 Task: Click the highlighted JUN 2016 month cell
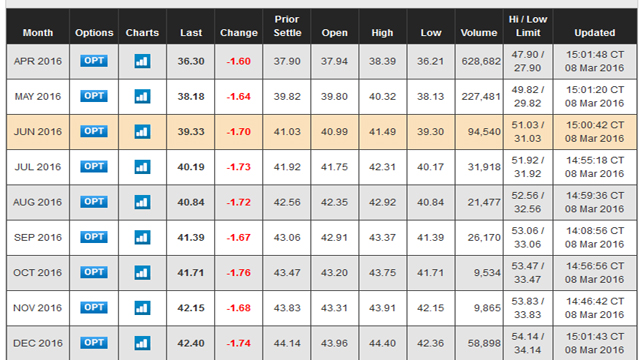point(38,132)
